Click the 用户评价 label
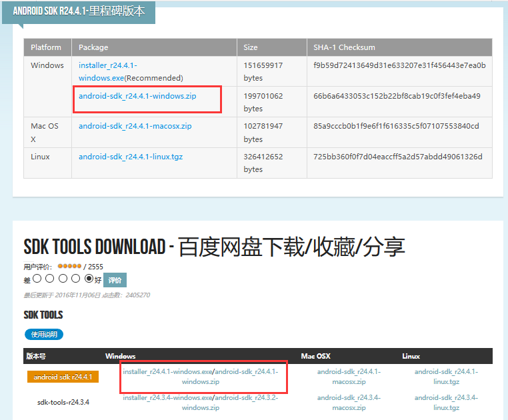 click(37, 267)
